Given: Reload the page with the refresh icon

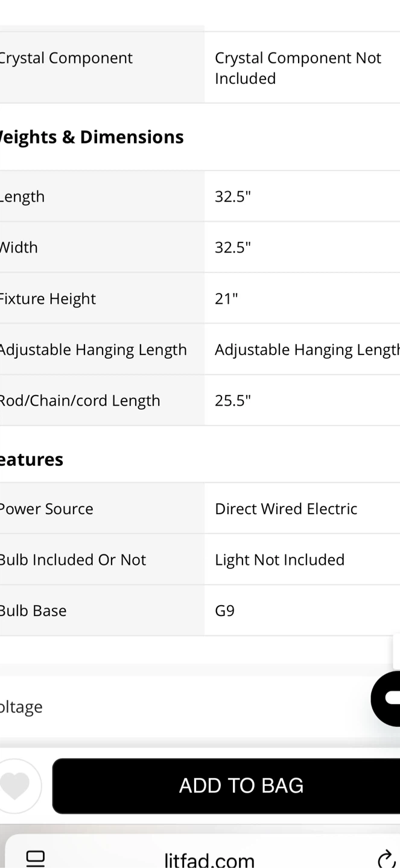Looking at the screenshot, I should [x=386, y=859].
